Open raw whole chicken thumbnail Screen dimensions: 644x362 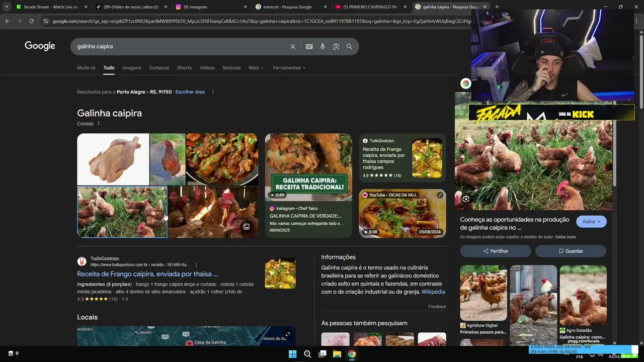pos(113,159)
